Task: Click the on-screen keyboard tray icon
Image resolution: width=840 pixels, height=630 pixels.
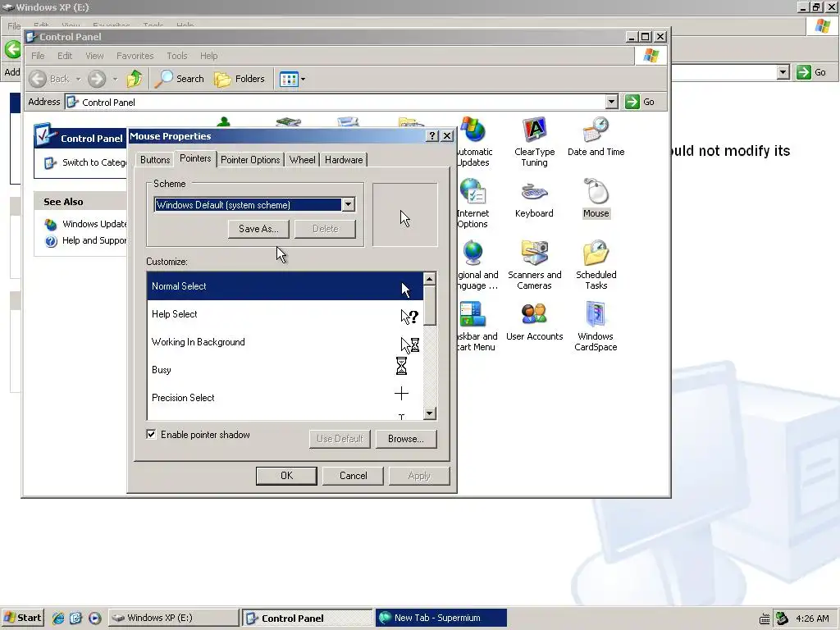Action: pos(765,619)
